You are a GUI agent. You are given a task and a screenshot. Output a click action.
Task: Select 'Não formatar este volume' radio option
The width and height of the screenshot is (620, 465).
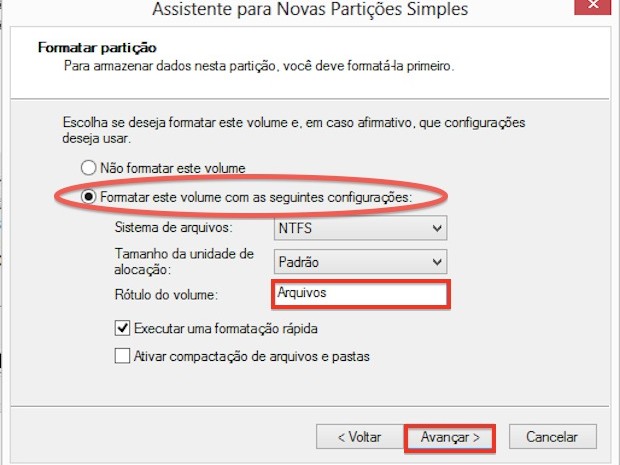89,168
